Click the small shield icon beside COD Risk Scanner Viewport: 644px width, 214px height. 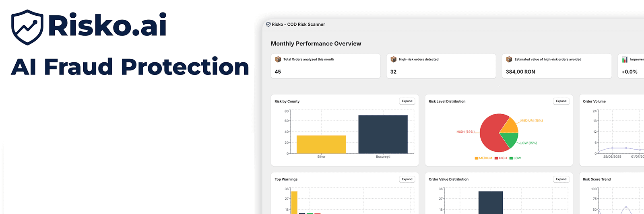(268, 25)
